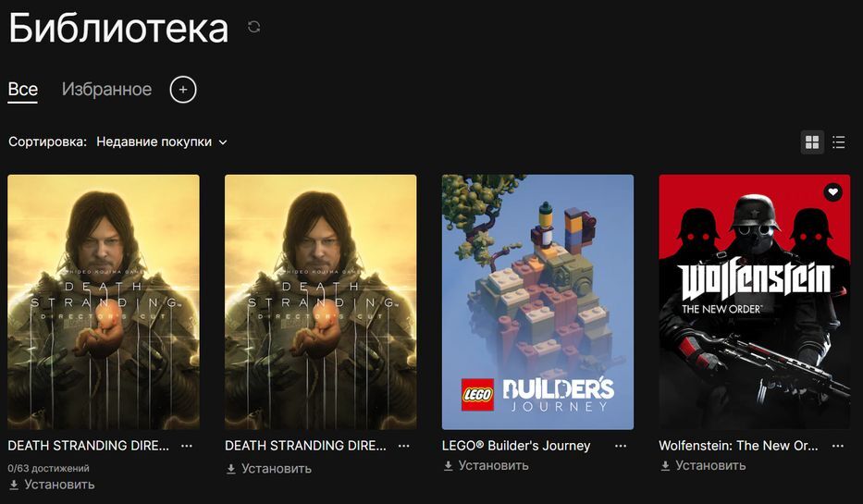Switch to list view layout

pos(838,142)
